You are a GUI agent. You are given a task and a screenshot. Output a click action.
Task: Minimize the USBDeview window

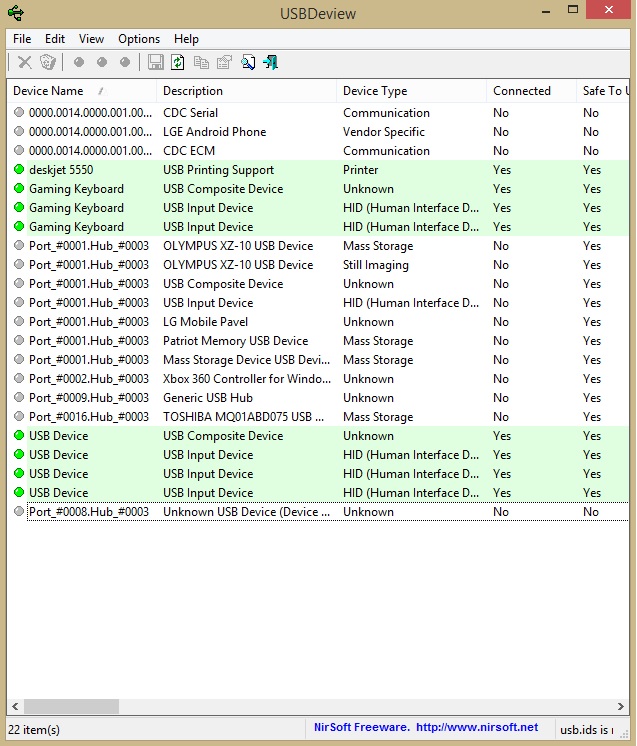click(x=546, y=10)
